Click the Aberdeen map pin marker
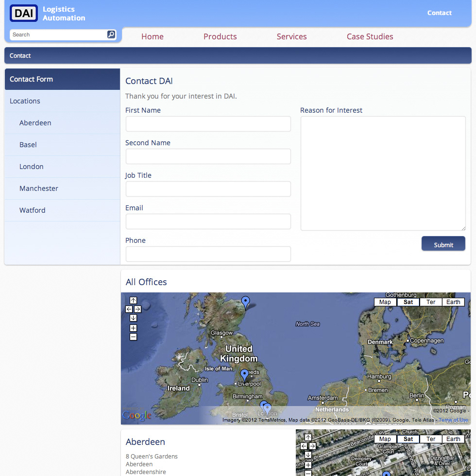 pos(246,302)
